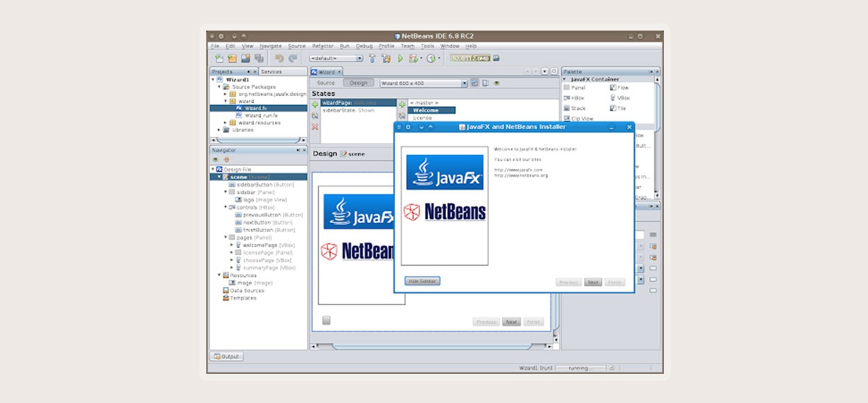
Task: Click the New Project toolbar icon
Action: click(232, 58)
